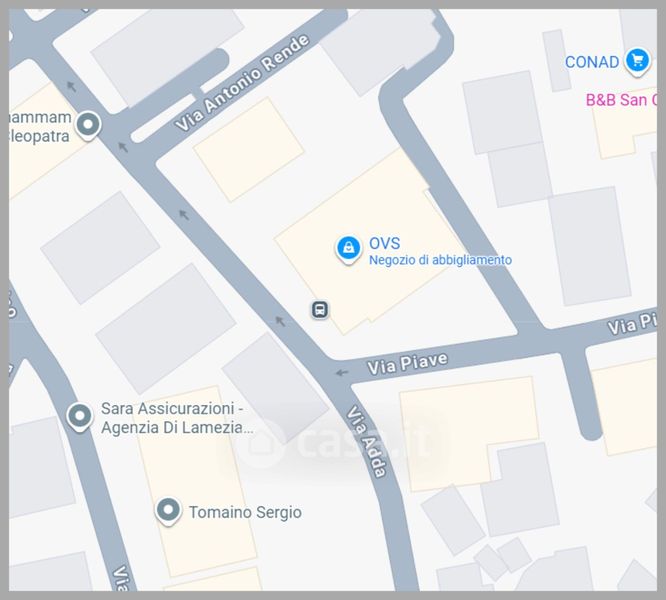Click the Sara Assicurazioni location pin
The image size is (666, 600).
(79, 417)
